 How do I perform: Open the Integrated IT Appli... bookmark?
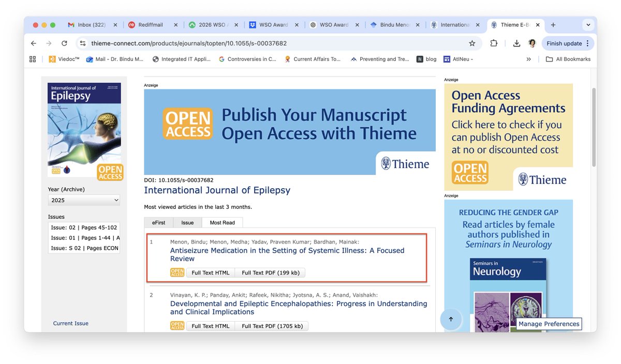coord(182,59)
